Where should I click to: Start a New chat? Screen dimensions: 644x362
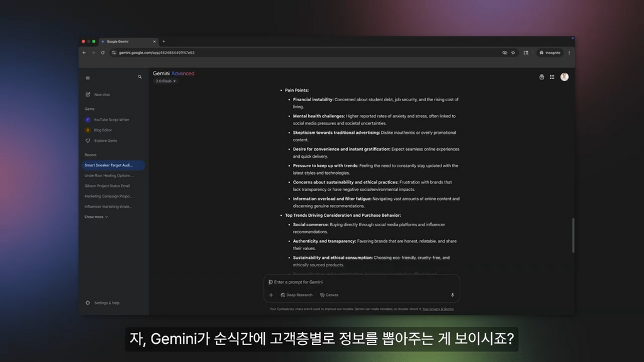(102, 94)
